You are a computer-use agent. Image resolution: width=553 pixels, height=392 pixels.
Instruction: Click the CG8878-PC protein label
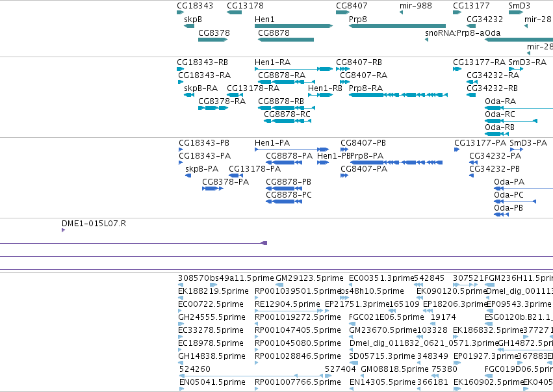tap(289, 195)
